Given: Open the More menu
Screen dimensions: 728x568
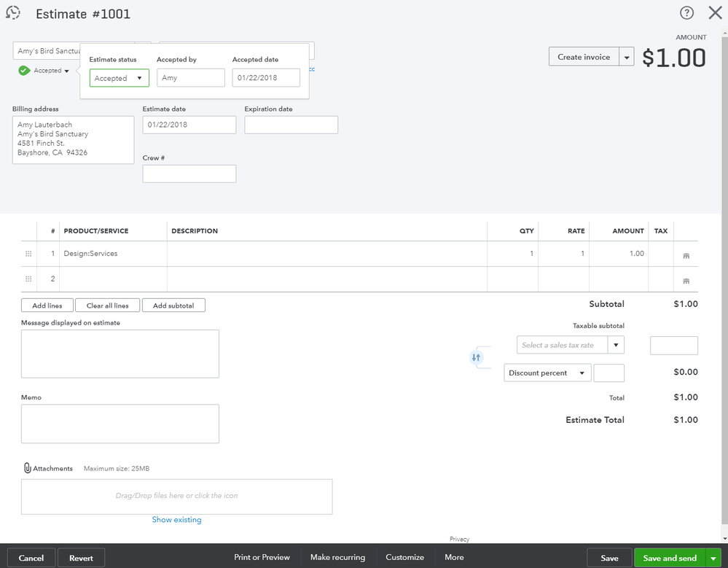Looking at the screenshot, I should [453, 557].
